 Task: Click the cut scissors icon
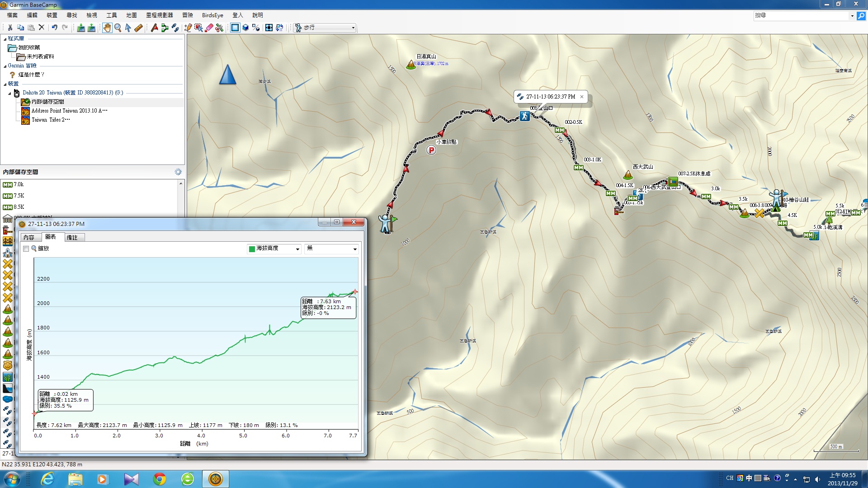coord(10,28)
